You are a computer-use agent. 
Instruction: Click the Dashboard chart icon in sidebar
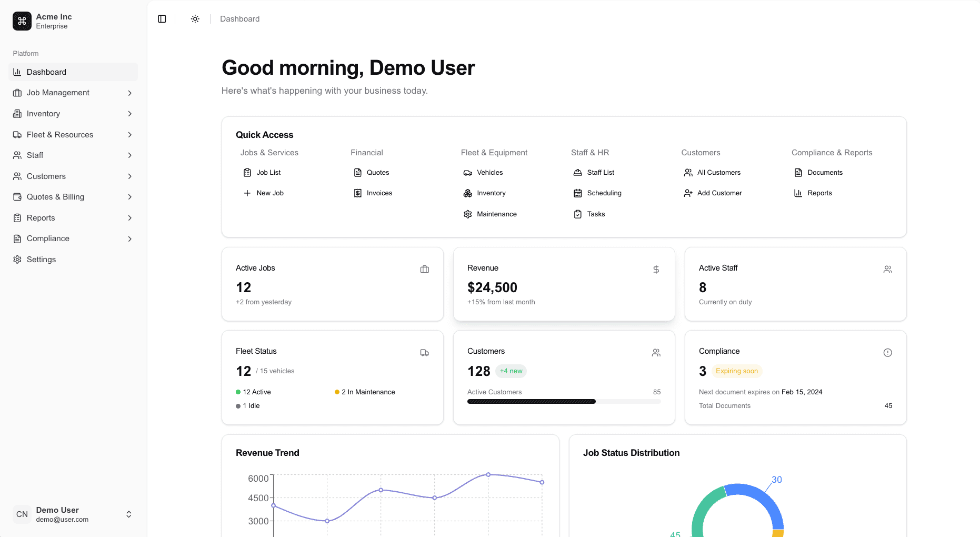point(17,72)
